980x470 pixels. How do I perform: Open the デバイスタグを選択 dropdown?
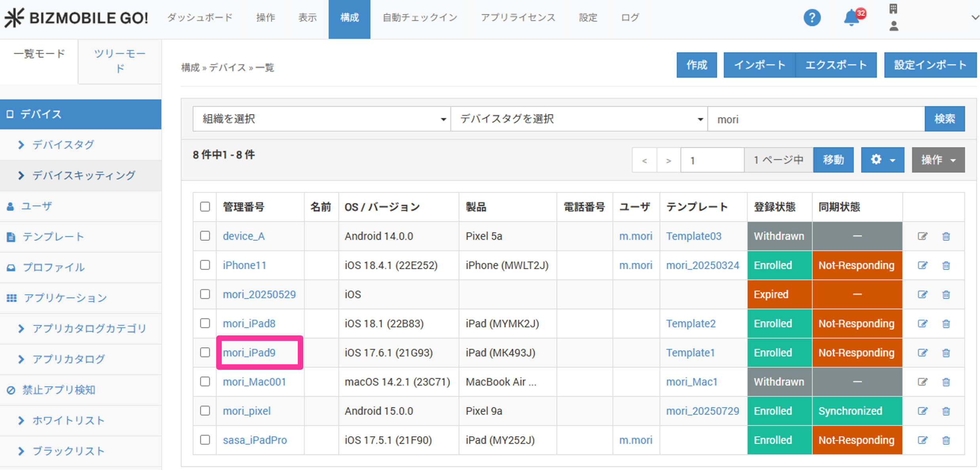pos(579,119)
